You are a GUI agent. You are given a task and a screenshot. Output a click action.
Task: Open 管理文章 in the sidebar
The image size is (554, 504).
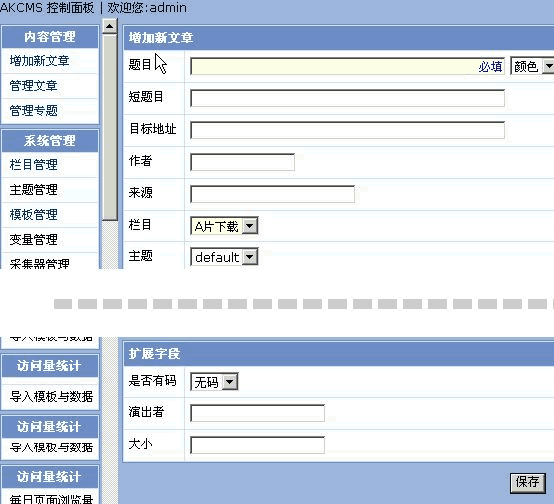click(x=34, y=86)
